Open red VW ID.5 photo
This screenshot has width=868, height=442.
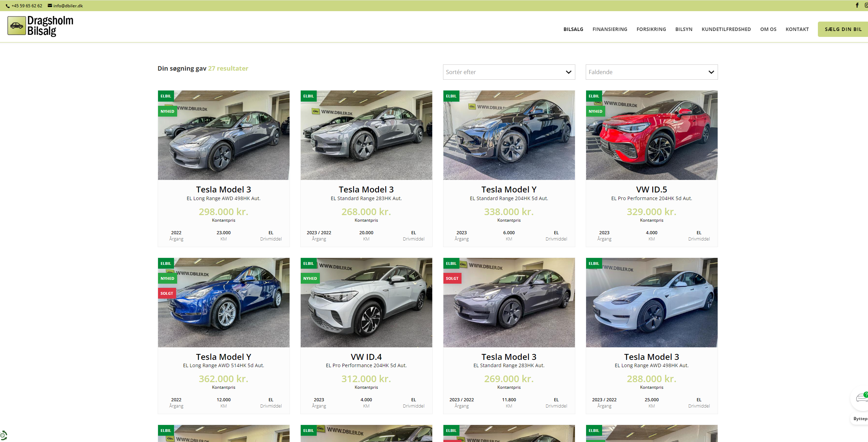[x=652, y=135]
